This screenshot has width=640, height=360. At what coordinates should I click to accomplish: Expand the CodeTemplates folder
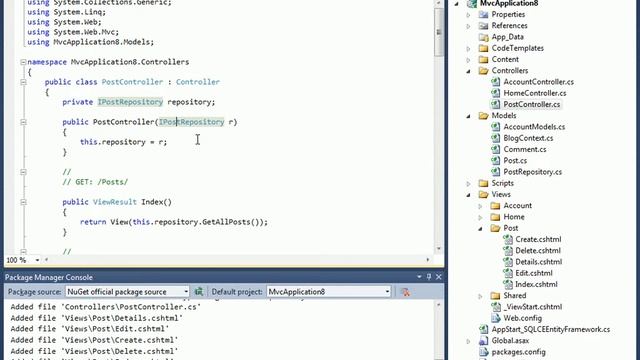(x=469, y=49)
